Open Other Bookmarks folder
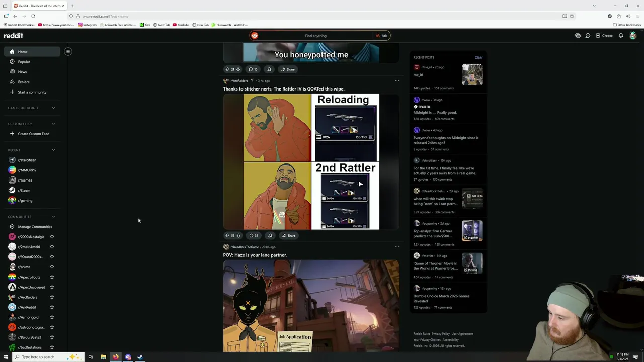The image size is (644, 362). [627, 25]
